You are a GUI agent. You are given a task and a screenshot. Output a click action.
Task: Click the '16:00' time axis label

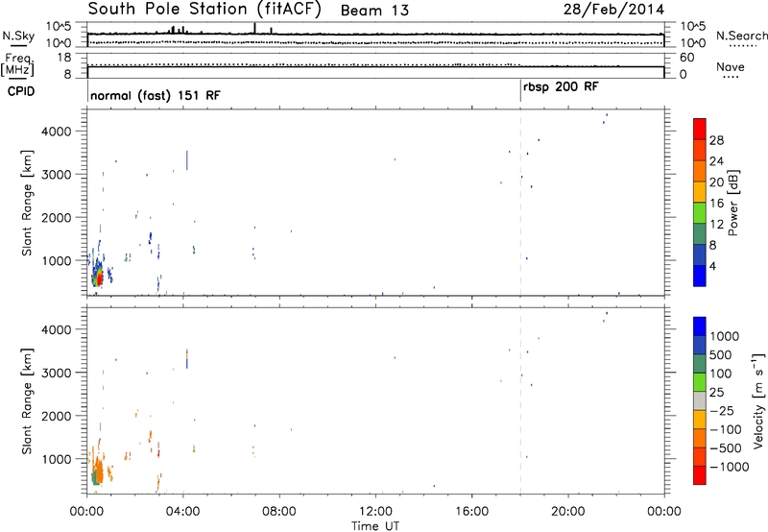pos(471,512)
